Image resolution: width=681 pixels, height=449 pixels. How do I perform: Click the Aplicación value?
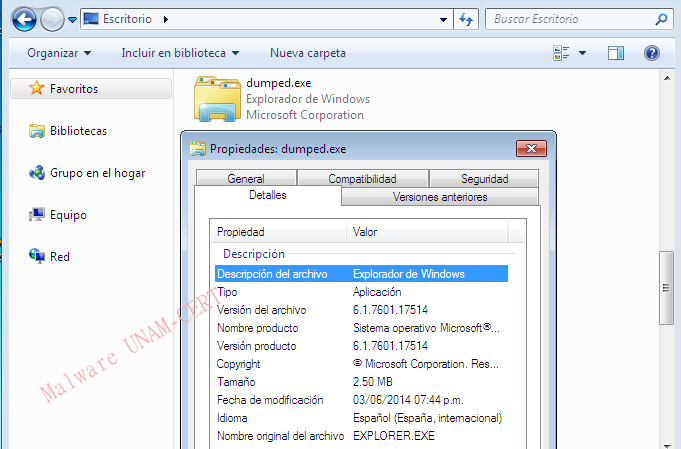pyautogui.click(x=377, y=292)
